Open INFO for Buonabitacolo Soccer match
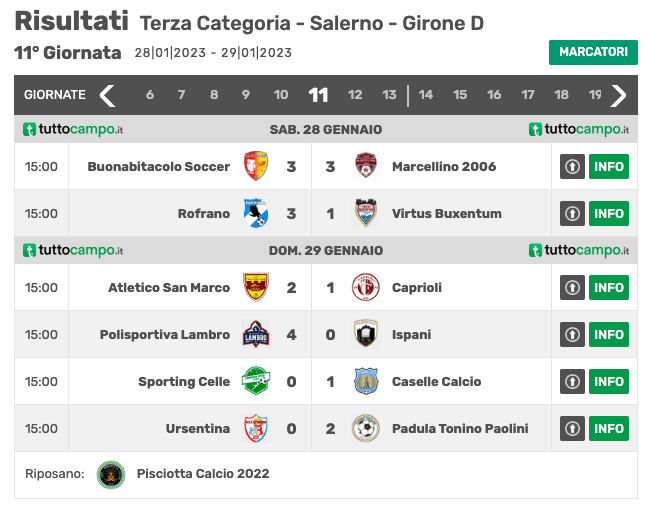The height and width of the screenshot is (507, 649). 609,166
